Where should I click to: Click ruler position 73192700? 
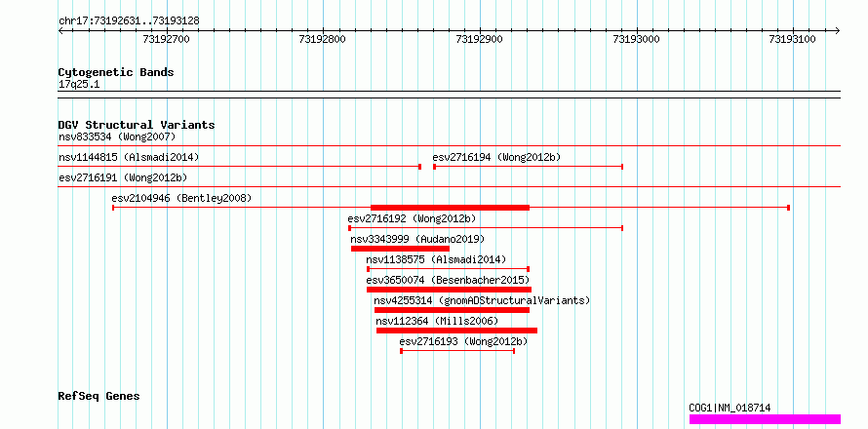[167, 39]
